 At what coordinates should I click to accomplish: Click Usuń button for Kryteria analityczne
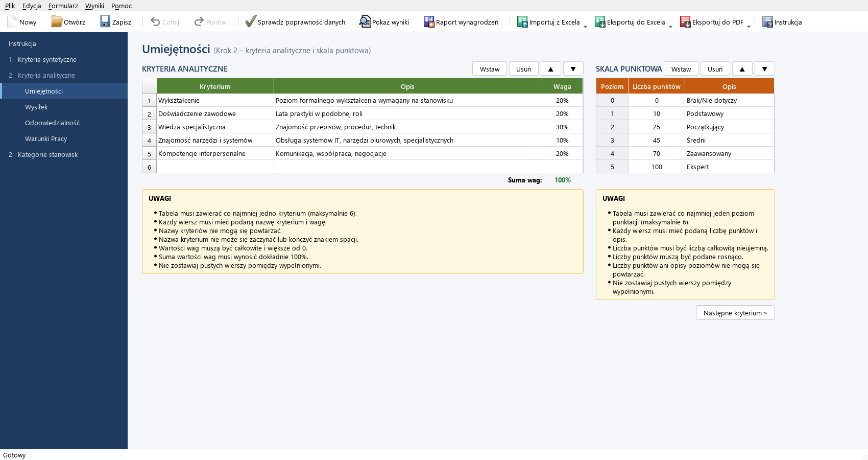coord(524,69)
